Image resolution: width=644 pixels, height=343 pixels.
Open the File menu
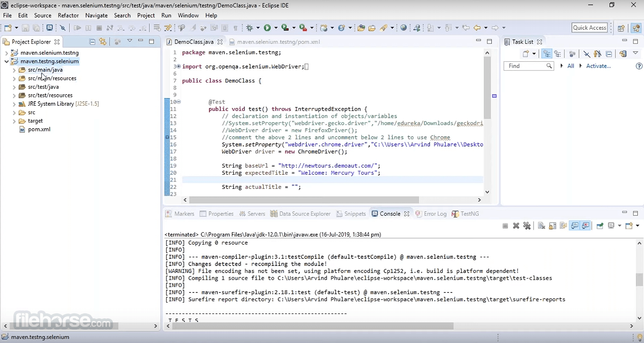pos(7,15)
